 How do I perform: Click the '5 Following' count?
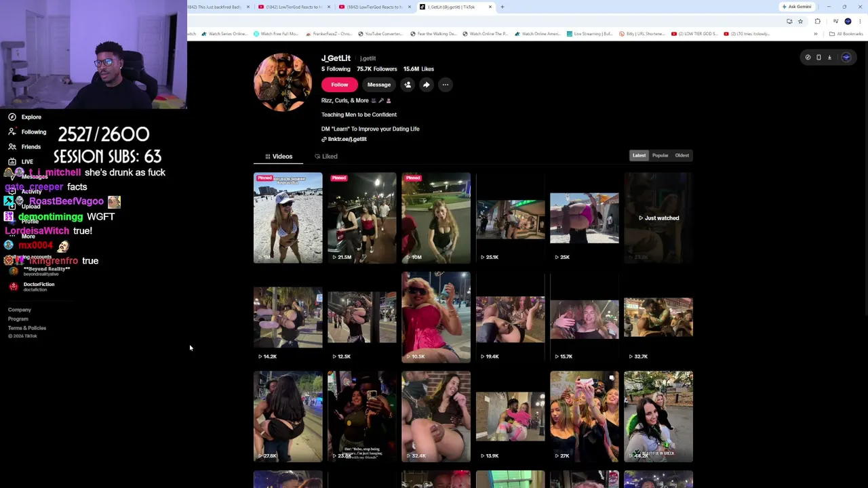coord(336,69)
